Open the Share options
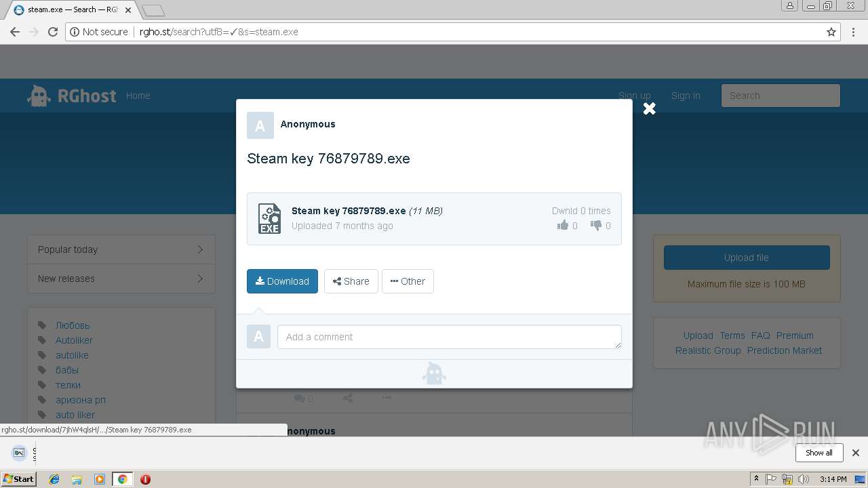This screenshot has height=488, width=868. click(x=351, y=281)
